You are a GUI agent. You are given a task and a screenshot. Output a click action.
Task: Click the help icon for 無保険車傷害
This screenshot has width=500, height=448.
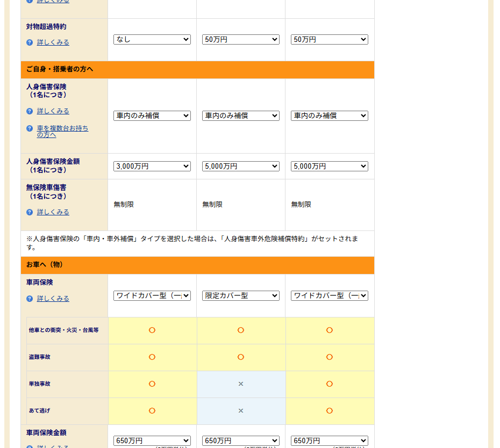(x=30, y=212)
